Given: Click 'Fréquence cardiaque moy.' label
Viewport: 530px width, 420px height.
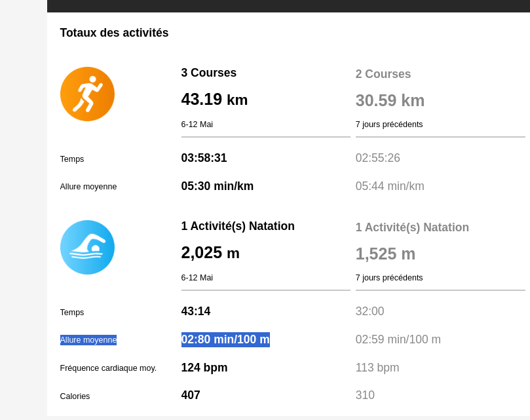Looking at the screenshot, I should point(108,368).
